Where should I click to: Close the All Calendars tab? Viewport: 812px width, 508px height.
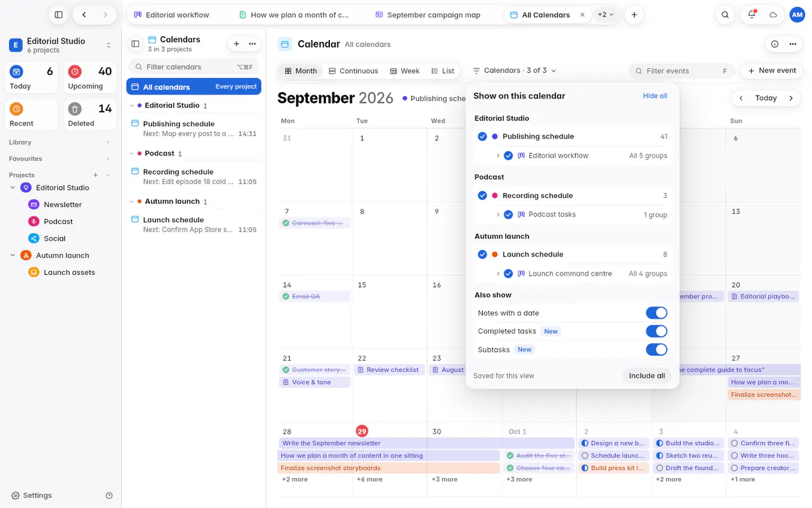582,15
